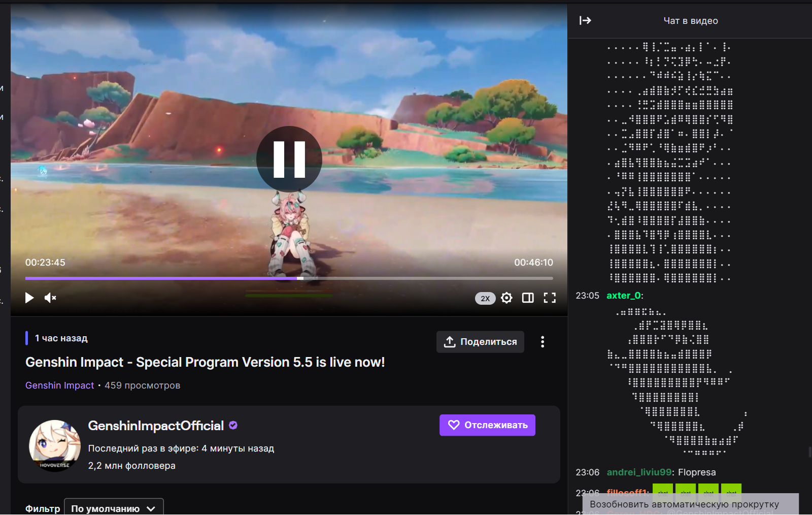Unmute the video with speaker icon
The width and height of the screenshot is (812, 515).
pos(50,298)
